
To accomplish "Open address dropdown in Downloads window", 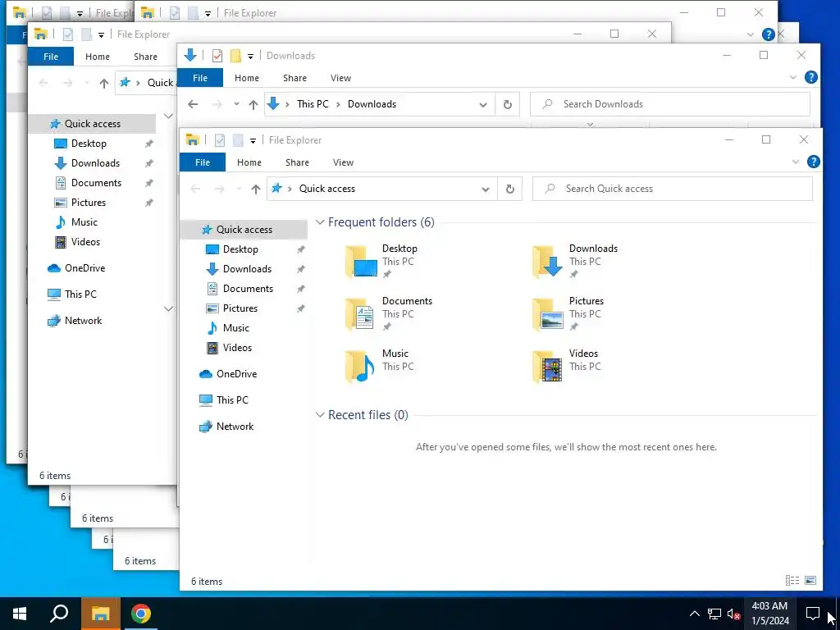I will [x=483, y=104].
